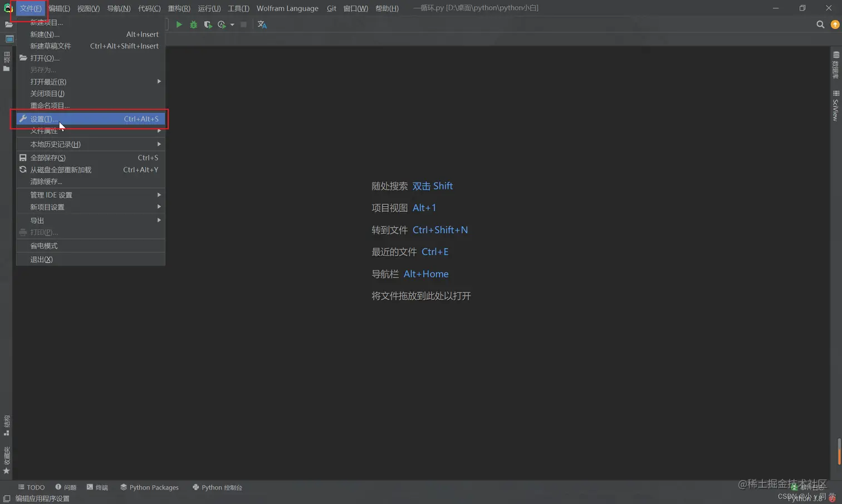This screenshot has width=842, height=504.
Task: Open the dropdown arrow beside the profiler icon
Action: (232, 25)
